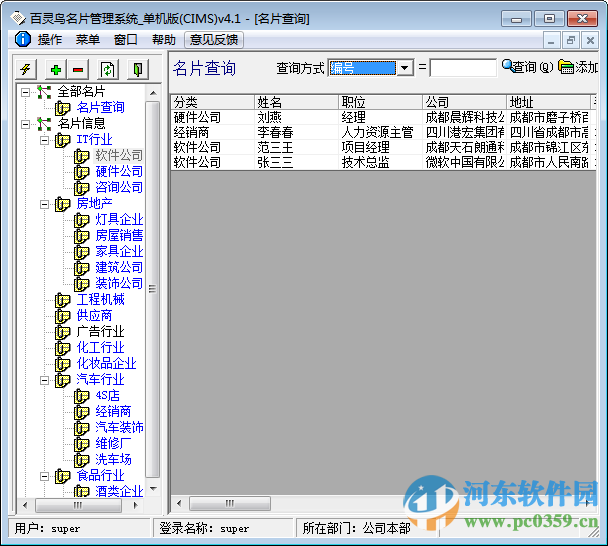Image resolution: width=608 pixels, height=546 pixels.
Task: Click the folder icon beside 4S店
Action: click(81, 396)
